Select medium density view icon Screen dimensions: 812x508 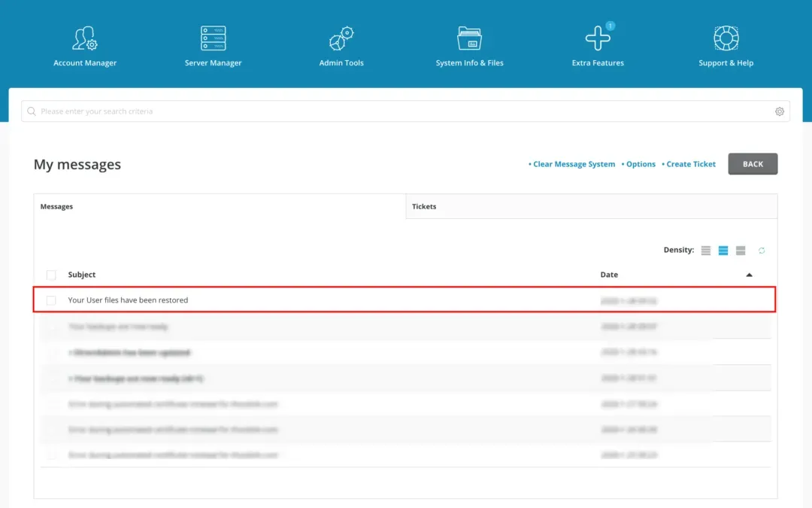click(723, 251)
